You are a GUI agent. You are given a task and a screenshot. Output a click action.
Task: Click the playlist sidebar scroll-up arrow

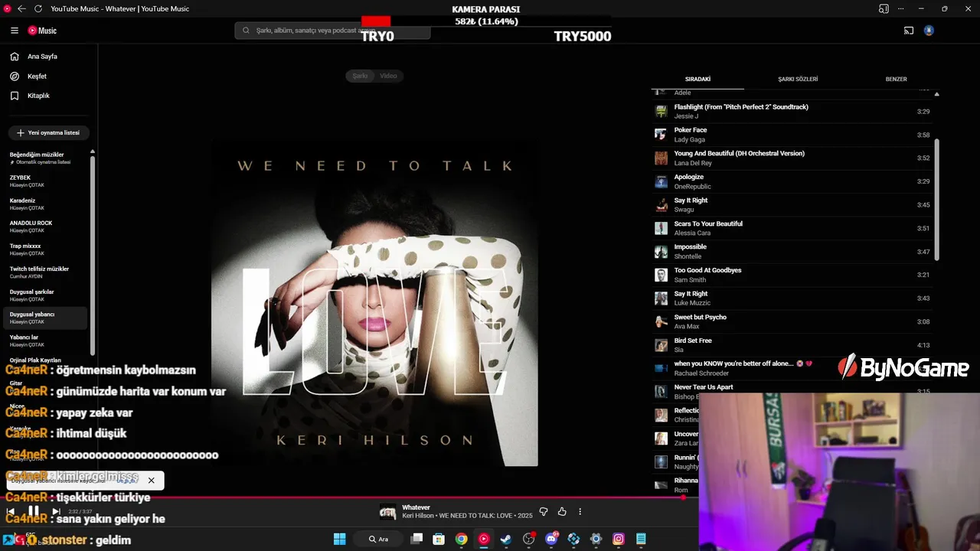93,152
